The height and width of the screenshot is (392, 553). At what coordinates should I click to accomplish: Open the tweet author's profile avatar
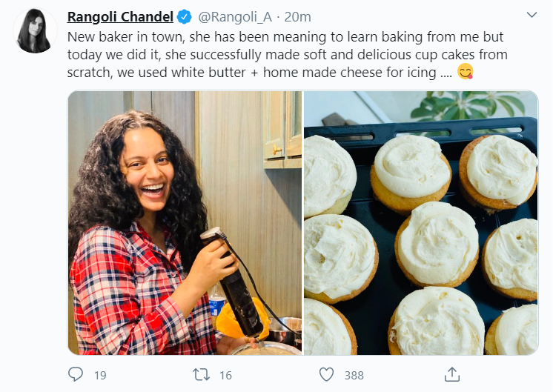pos(34,32)
